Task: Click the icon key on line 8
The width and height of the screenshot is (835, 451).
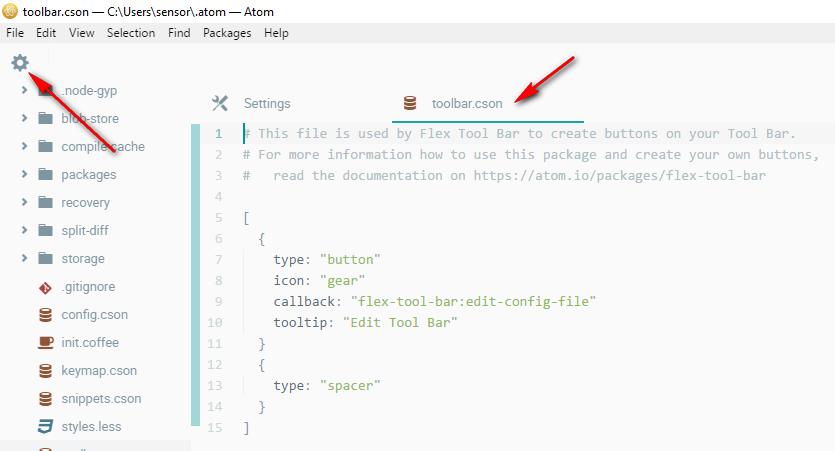Action: coord(289,281)
